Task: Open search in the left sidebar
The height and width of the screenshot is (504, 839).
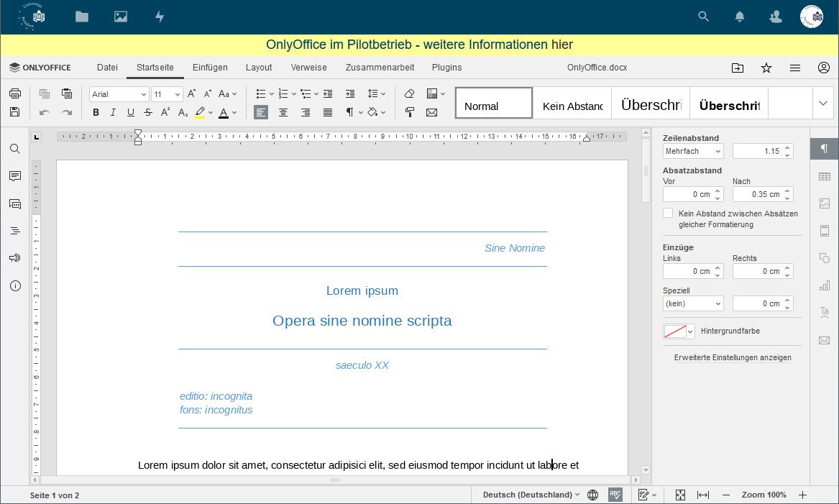Action: [x=14, y=149]
